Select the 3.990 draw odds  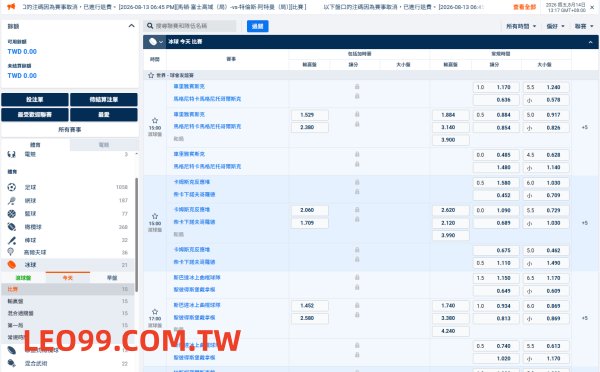tap(450, 235)
